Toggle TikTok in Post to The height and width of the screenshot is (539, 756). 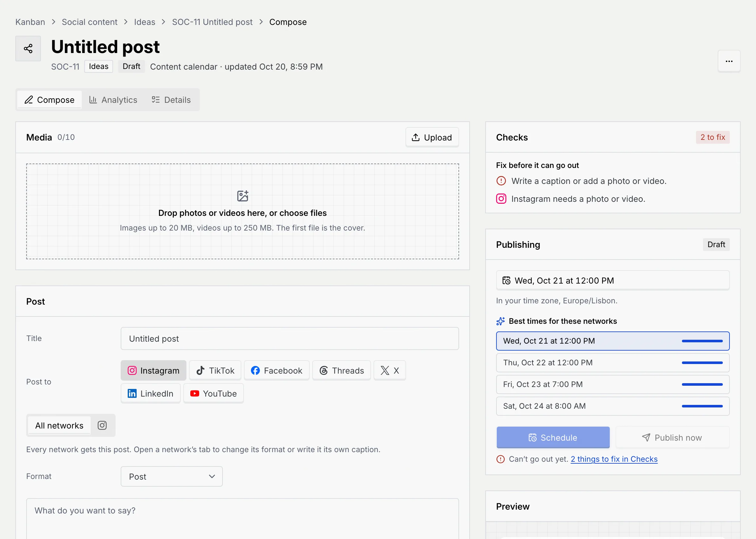point(215,370)
